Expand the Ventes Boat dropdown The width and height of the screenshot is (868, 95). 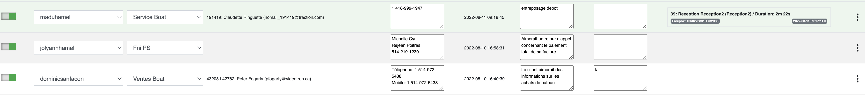tap(165, 79)
